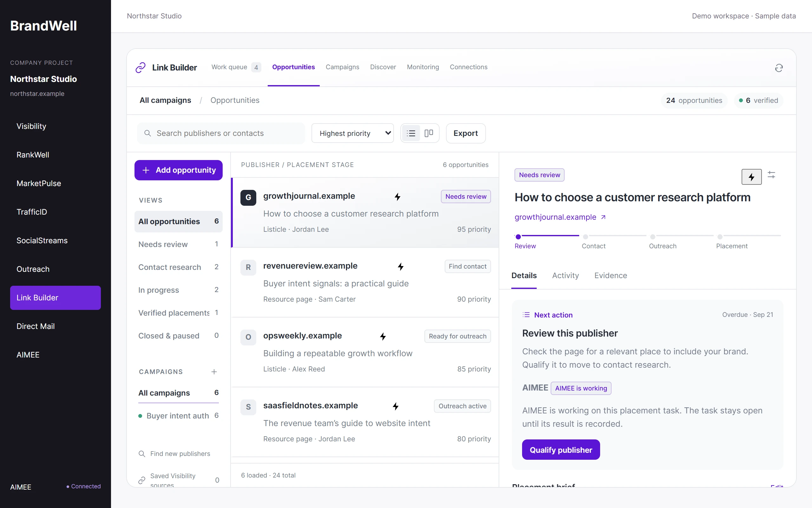Screen dimensions: 812x508
Task: Click the Next action list icon
Action: pyautogui.click(x=526, y=315)
